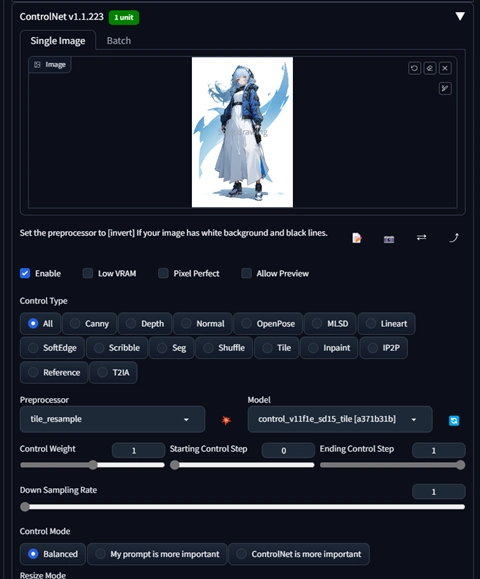This screenshot has height=579, width=480.
Task: Run preprocessor with the red explosion icon
Action: [226, 420]
